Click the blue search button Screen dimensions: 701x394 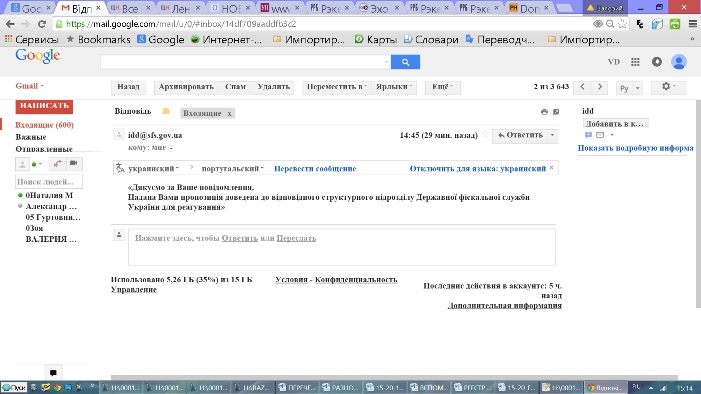[x=405, y=62]
